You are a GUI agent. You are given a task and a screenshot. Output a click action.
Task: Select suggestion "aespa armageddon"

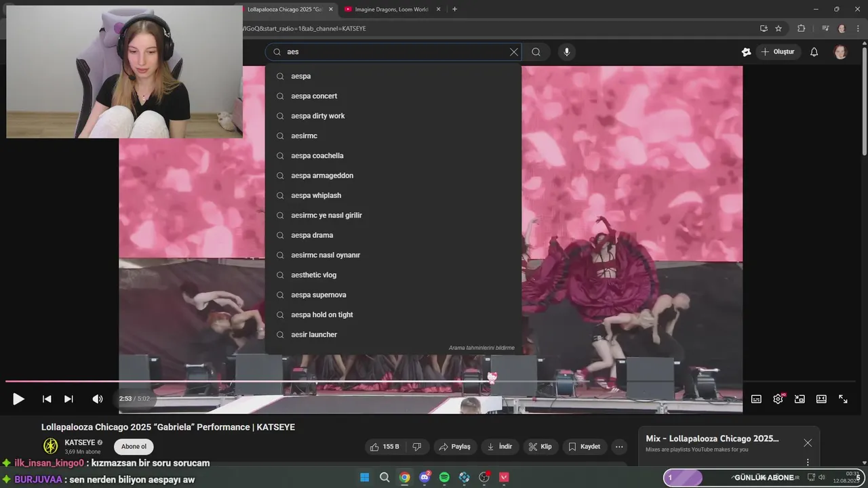click(393, 176)
